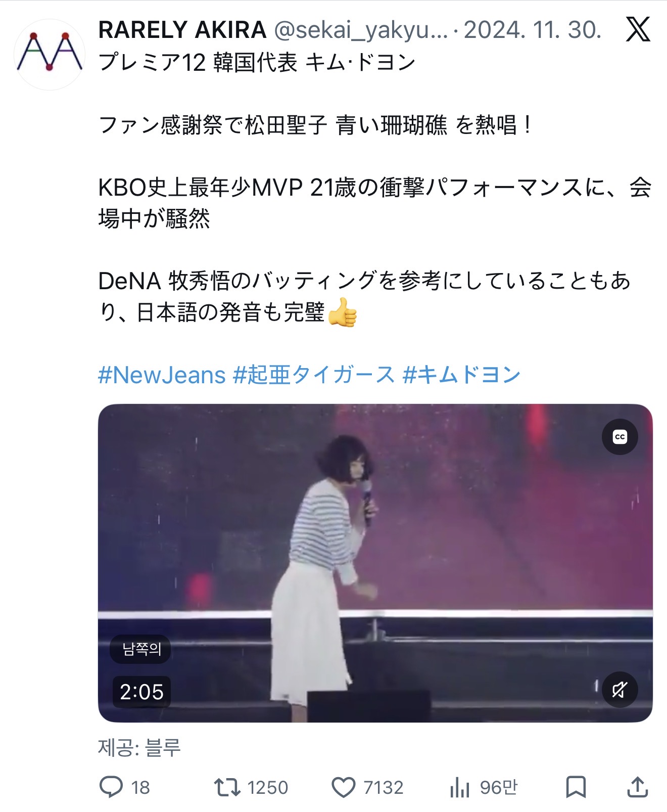Screen dimensions: 667x812
Task: Bookmark this post with the bookmark icon
Action: click(576, 787)
